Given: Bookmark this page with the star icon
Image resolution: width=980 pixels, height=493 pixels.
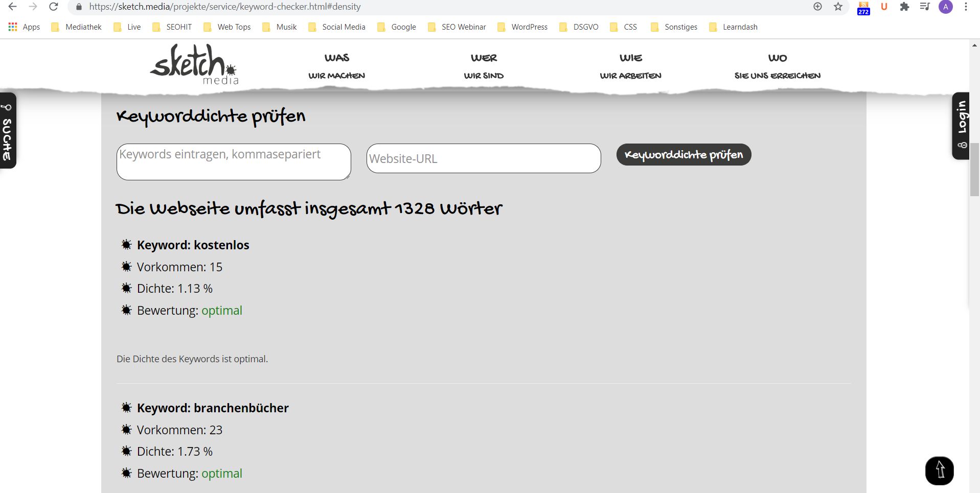Looking at the screenshot, I should [x=838, y=7].
